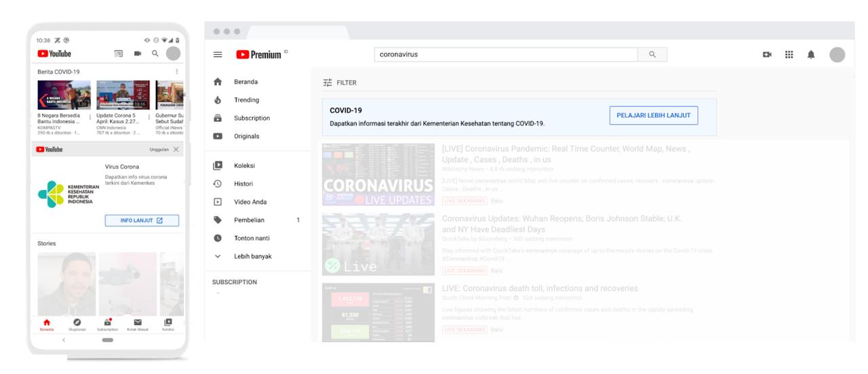Open options for 8 Negara Bersedia video
The image size is (868, 374).
[92, 117]
